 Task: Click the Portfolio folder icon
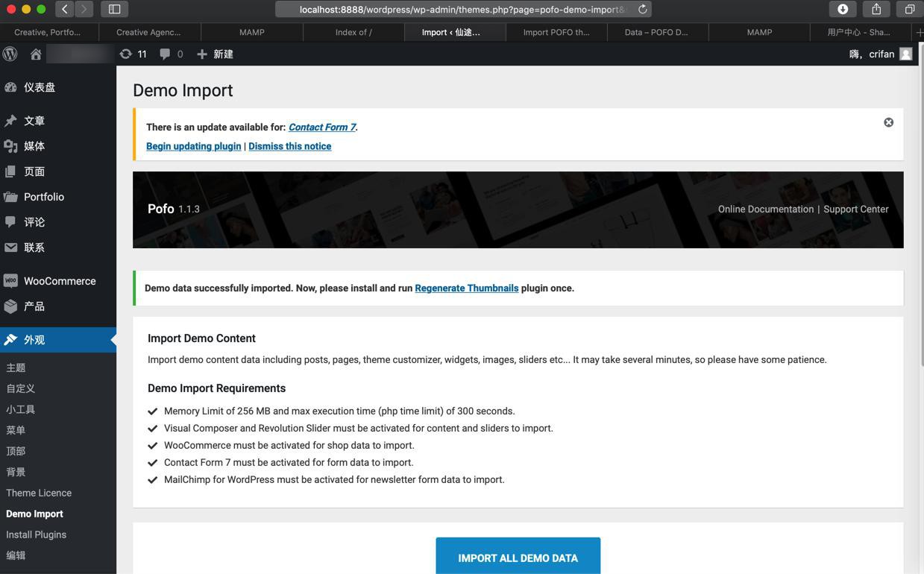point(10,197)
